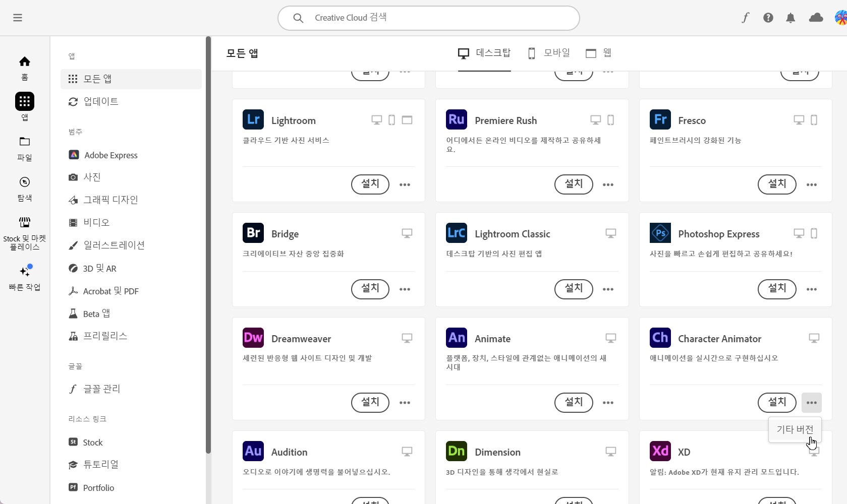Switch to the 모바일 tab
The width and height of the screenshot is (847, 504).
549,53
